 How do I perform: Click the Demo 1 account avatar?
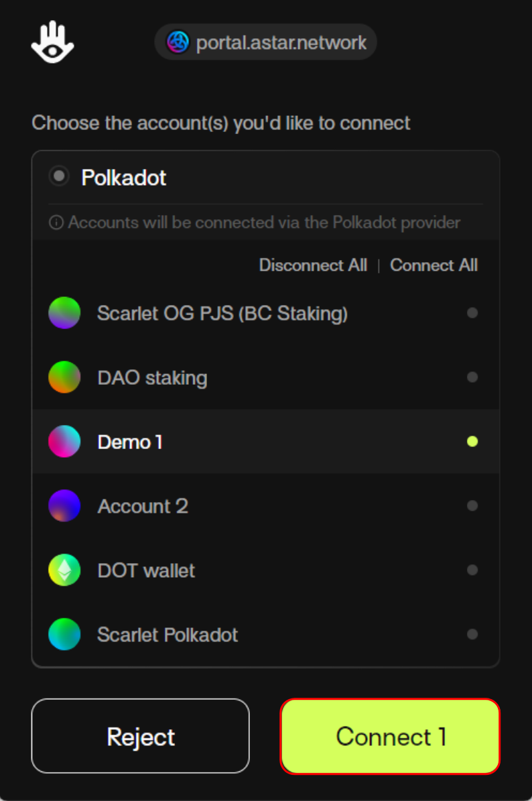[64, 442]
